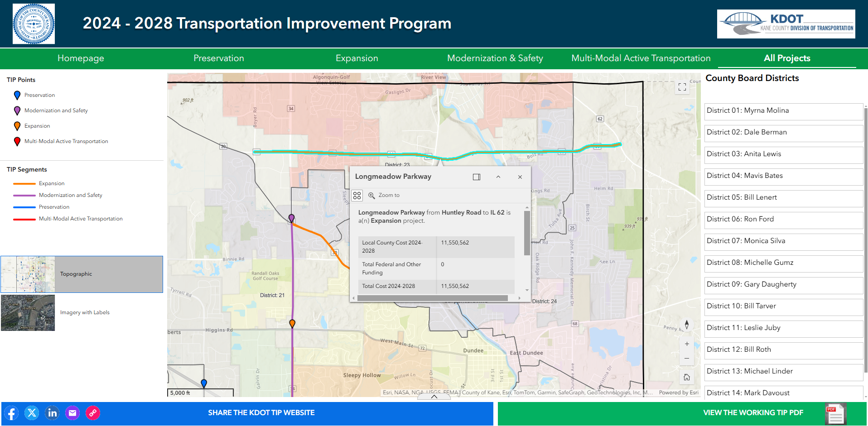
Task: Click the district list scroll down arrow
Action: pos(866,397)
